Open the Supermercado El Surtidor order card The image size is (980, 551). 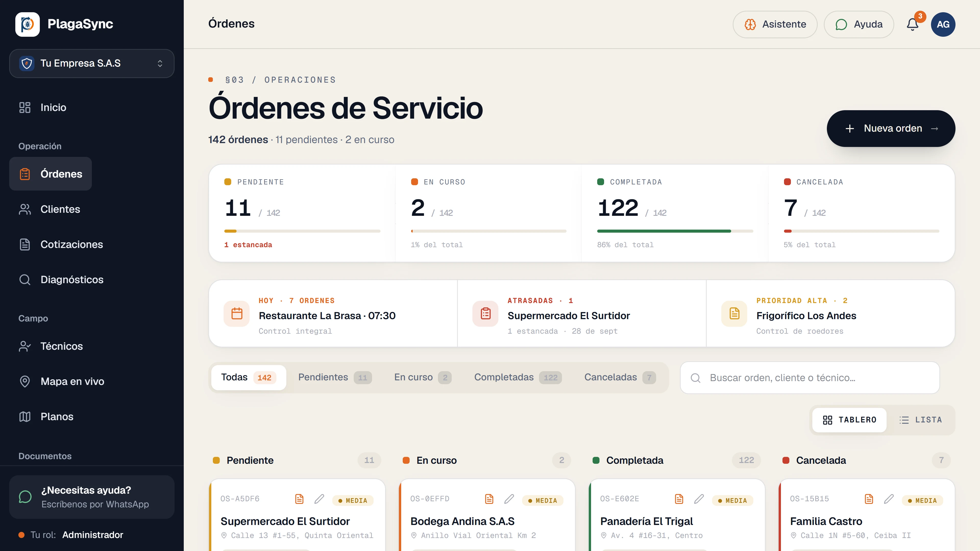tap(297, 515)
